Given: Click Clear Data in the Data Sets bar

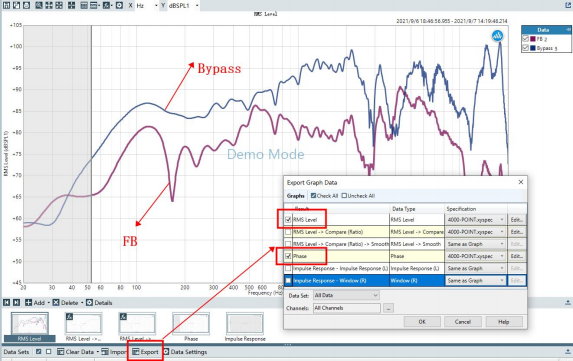Looking at the screenshot, I should click(x=76, y=352).
